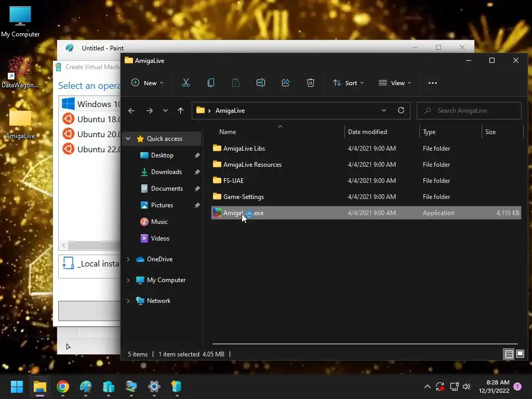Screen dimensions: 532x399
Task: Open the AmigaLive Resources folder
Action: click(252, 165)
